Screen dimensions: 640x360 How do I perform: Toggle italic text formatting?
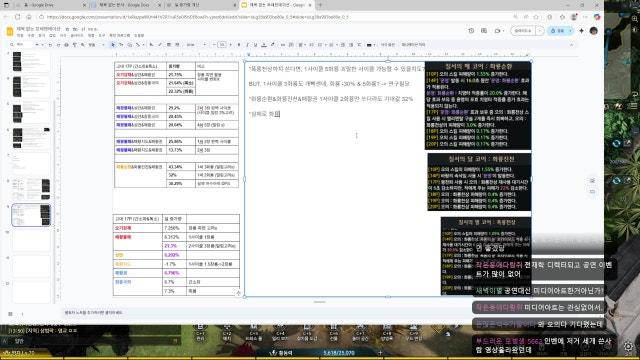pyautogui.click(x=247, y=45)
